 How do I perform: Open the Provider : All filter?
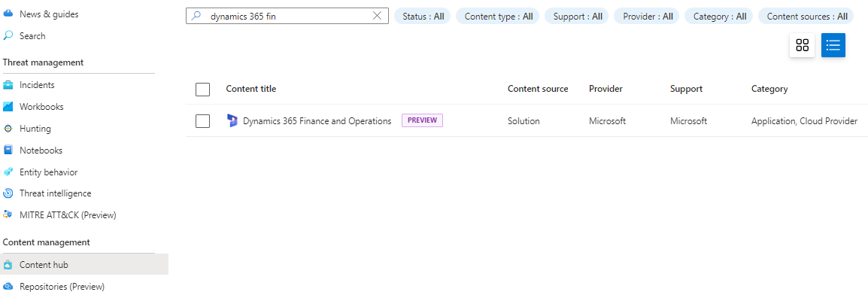[x=648, y=16]
